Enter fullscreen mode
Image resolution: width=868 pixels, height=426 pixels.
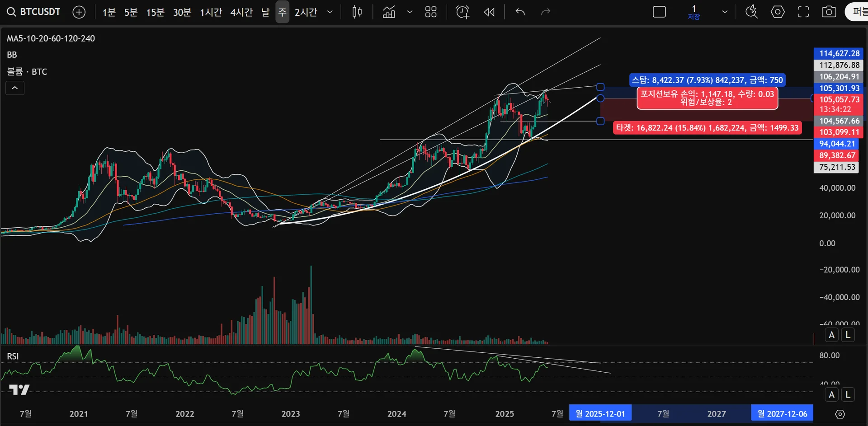tap(803, 12)
